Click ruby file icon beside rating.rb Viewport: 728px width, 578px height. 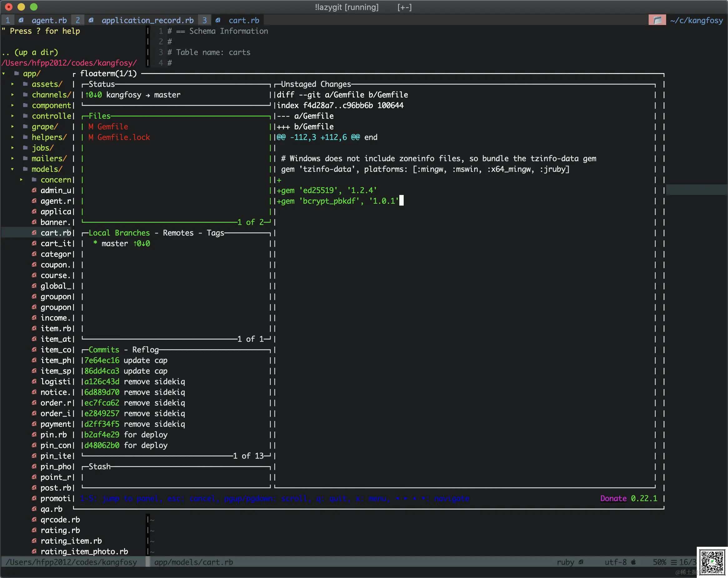pyautogui.click(x=34, y=530)
